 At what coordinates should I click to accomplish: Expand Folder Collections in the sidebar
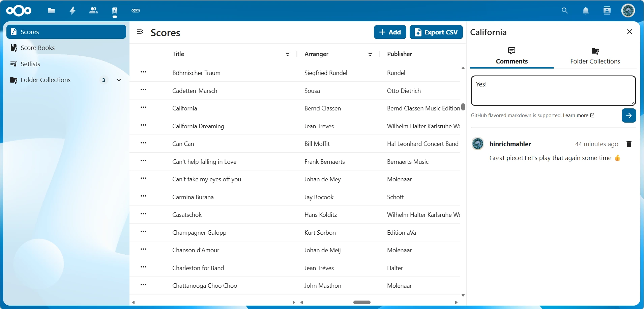tap(118, 80)
